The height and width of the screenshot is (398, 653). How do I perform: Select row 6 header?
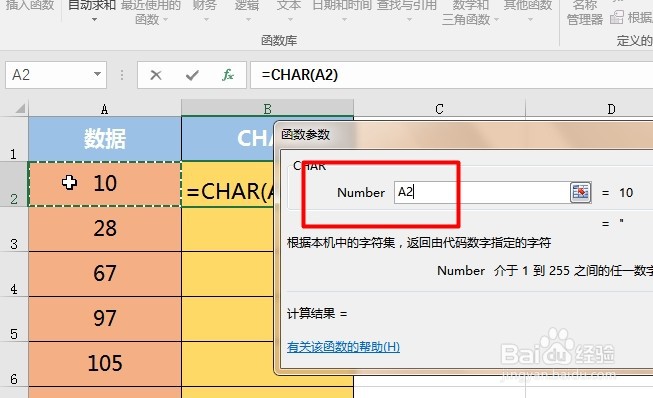point(14,364)
